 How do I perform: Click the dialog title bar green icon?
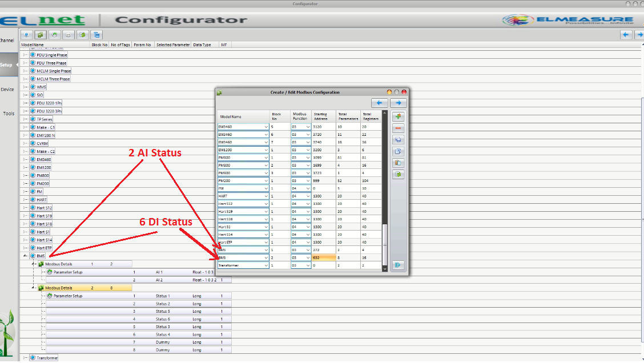219,92
